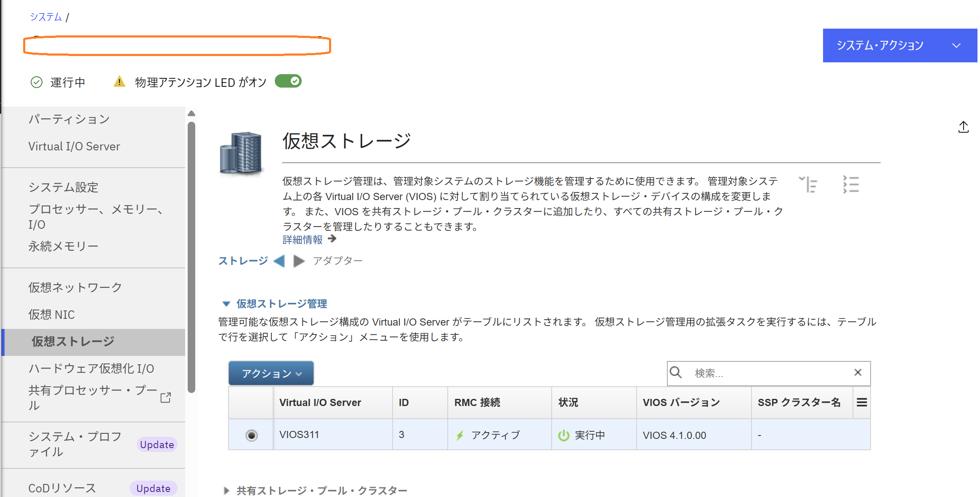Image resolution: width=980 pixels, height=497 pixels.
Task: Click the search magnifier icon in search bar
Action: tap(676, 373)
